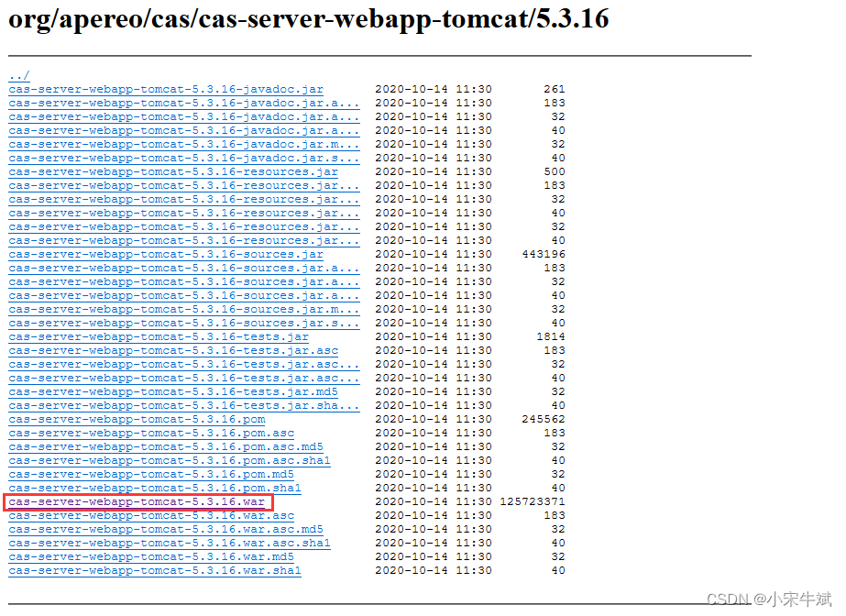Click the file size 245562

coord(544,419)
